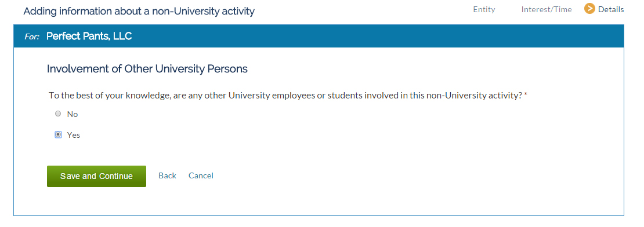Image resolution: width=644 pixels, height=227 pixels.
Task: Select the Yes radio button
Action: [x=58, y=134]
